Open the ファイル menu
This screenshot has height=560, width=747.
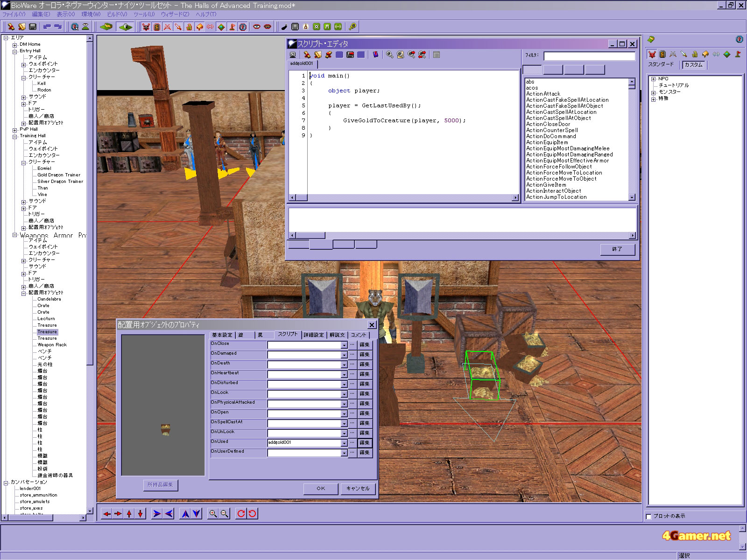pyautogui.click(x=14, y=14)
